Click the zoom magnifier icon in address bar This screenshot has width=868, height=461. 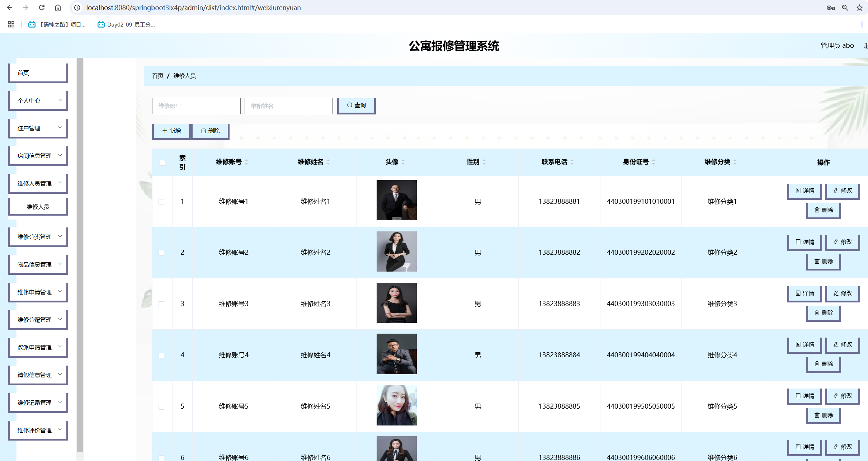(845, 8)
